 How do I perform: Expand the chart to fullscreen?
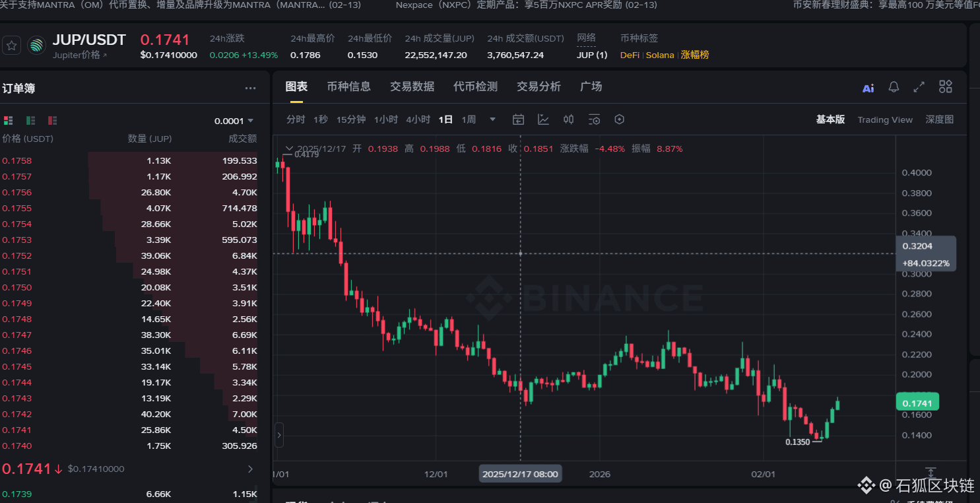click(919, 87)
